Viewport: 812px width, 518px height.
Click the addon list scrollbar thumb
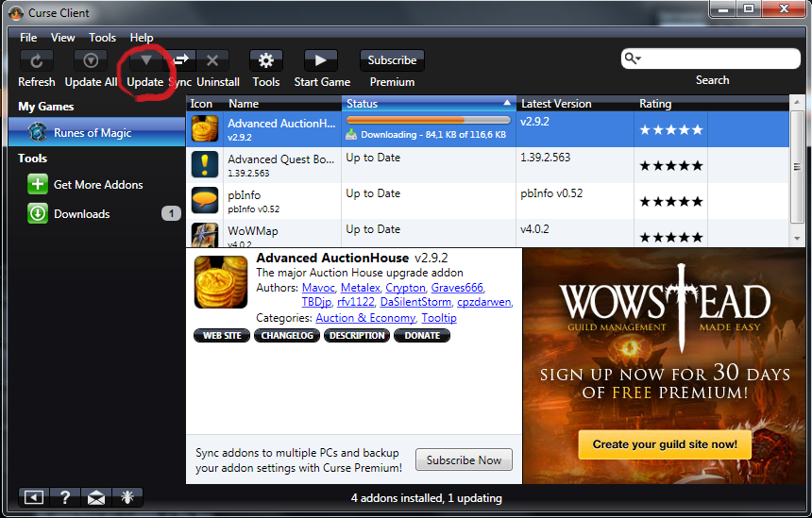pos(797,167)
